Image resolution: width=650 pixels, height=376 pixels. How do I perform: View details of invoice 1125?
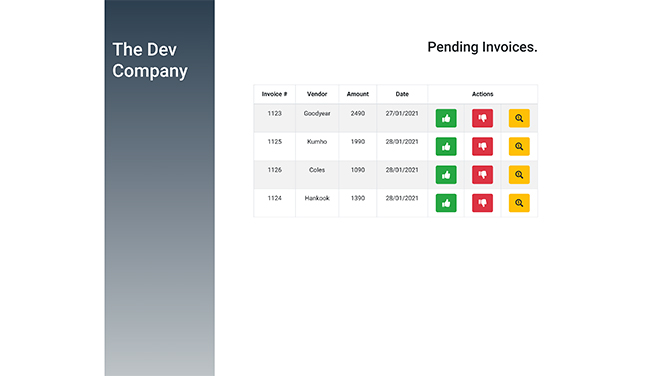pos(519,146)
